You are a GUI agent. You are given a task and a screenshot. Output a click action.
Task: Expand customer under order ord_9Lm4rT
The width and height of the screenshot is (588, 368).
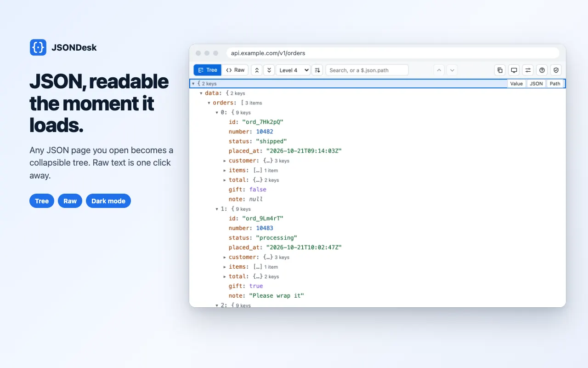point(225,258)
